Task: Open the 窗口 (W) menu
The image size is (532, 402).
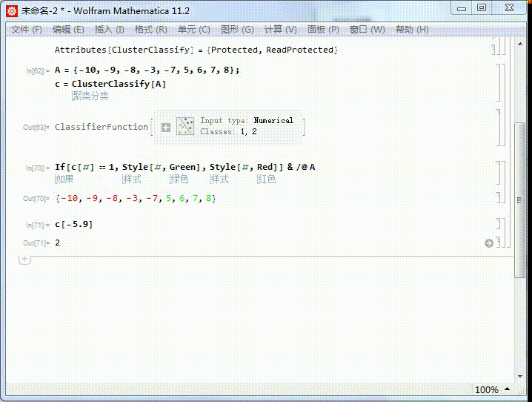Action: (367, 30)
